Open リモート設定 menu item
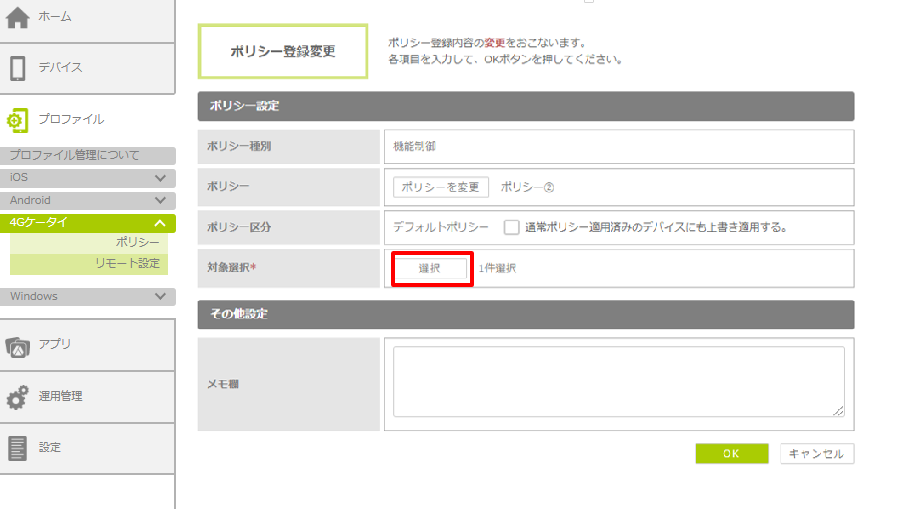The width and height of the screenshot is (919, 509). pos(134,264)
